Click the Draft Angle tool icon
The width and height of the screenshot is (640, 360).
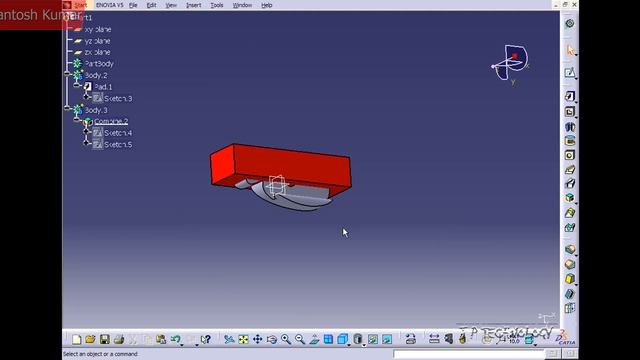point(570,279)
